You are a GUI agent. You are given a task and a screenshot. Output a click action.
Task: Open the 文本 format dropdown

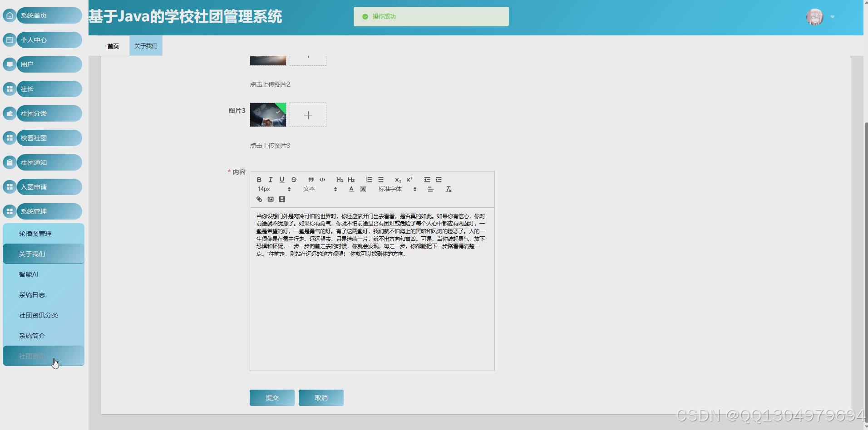click(x=318, y=189)
